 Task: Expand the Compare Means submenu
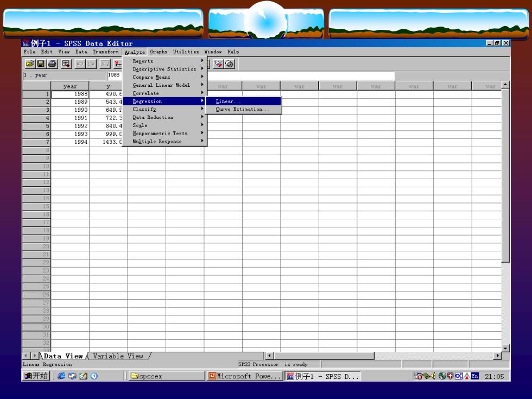pyautogui.click(x=164, y=77)
